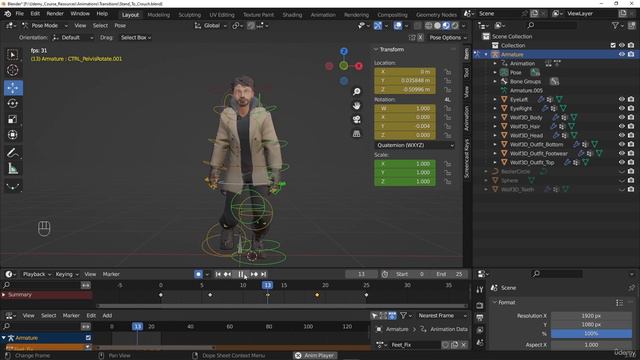Open Marker menu in timeline
The height and width of the screenshot is (360, 640).
(x=111, y=274)
